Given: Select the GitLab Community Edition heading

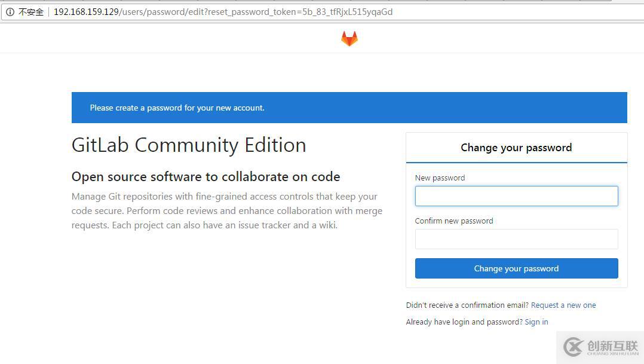Looking at the screenshot, I should coord(189,145).
